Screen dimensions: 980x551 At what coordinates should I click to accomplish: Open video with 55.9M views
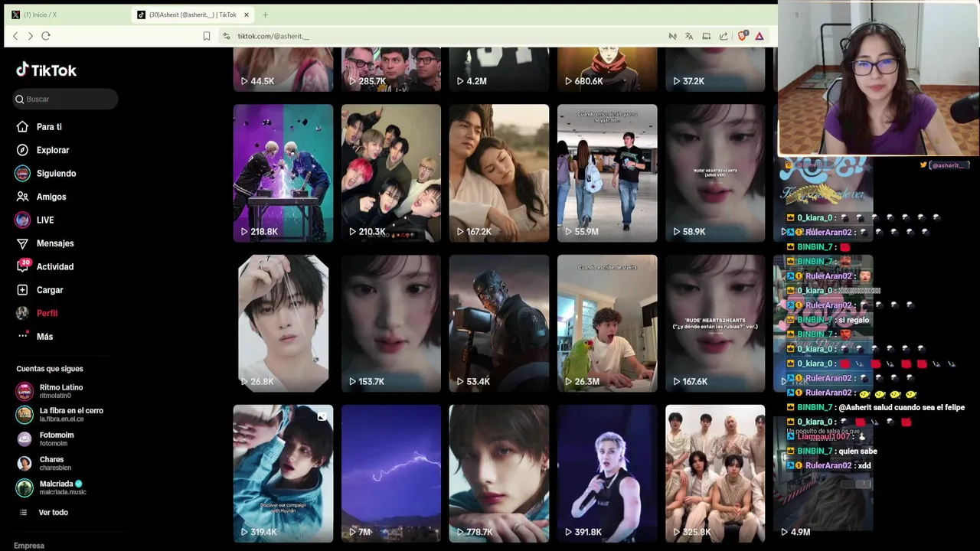coord(607,173)
